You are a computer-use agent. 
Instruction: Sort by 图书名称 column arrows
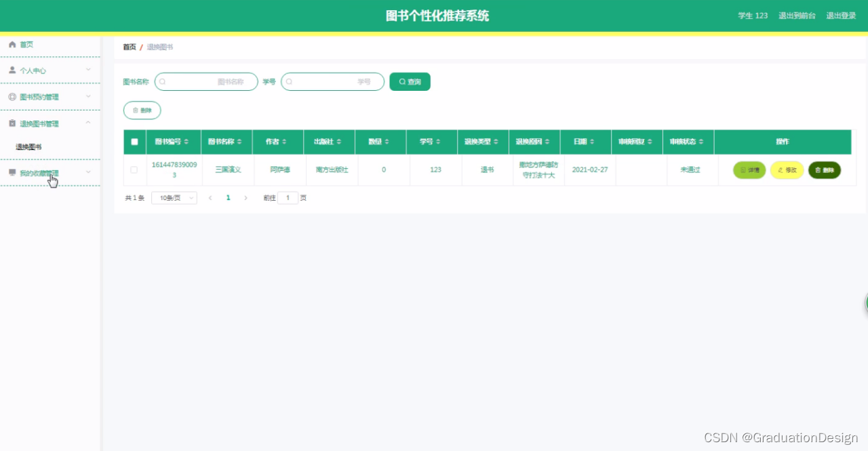point(239,142)
